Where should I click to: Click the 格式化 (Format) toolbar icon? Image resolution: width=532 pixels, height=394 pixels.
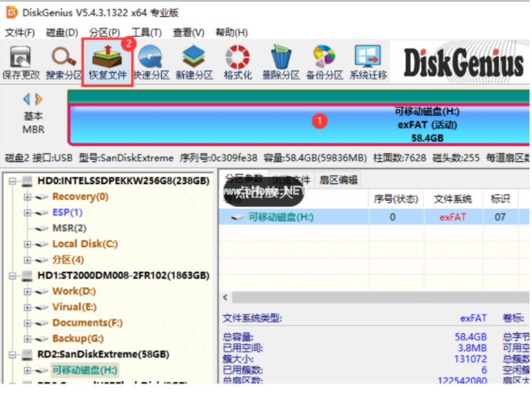pyautogui.click(x=237, y=62)
